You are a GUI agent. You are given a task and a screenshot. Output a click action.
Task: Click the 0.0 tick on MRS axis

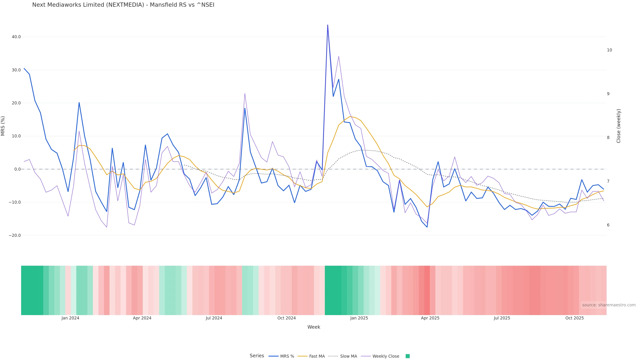tap(17, 169)
